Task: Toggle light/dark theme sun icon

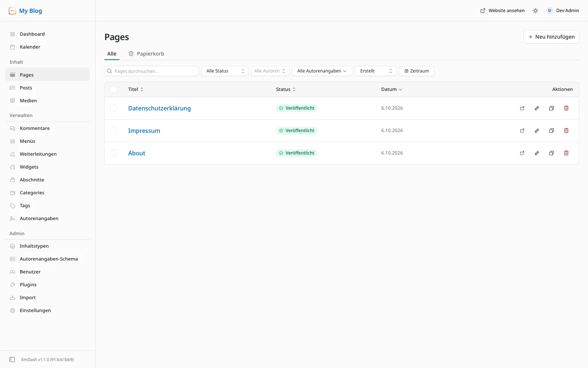Action: 535,11
